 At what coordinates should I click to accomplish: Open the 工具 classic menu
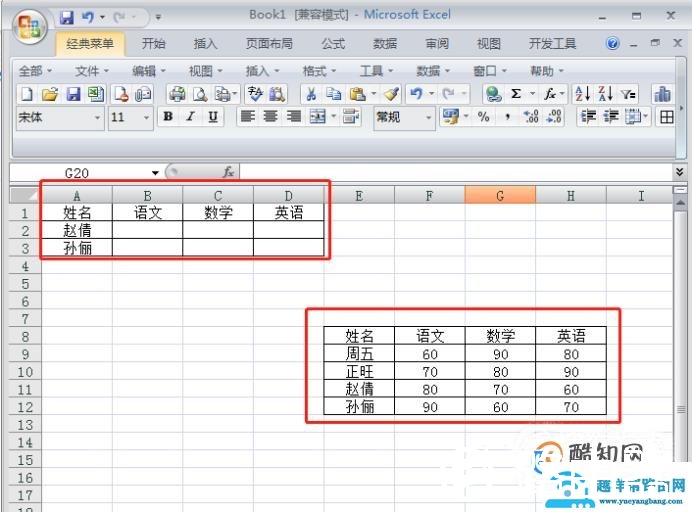(376, 71)
